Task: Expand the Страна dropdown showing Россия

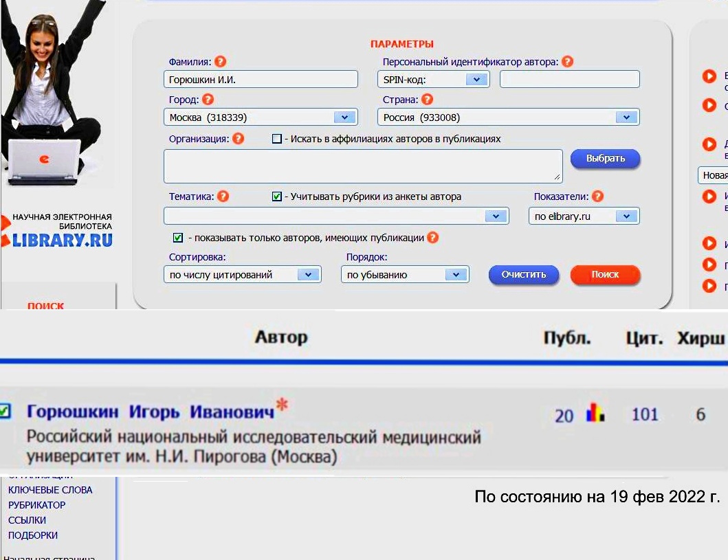Action: [626, 117]
